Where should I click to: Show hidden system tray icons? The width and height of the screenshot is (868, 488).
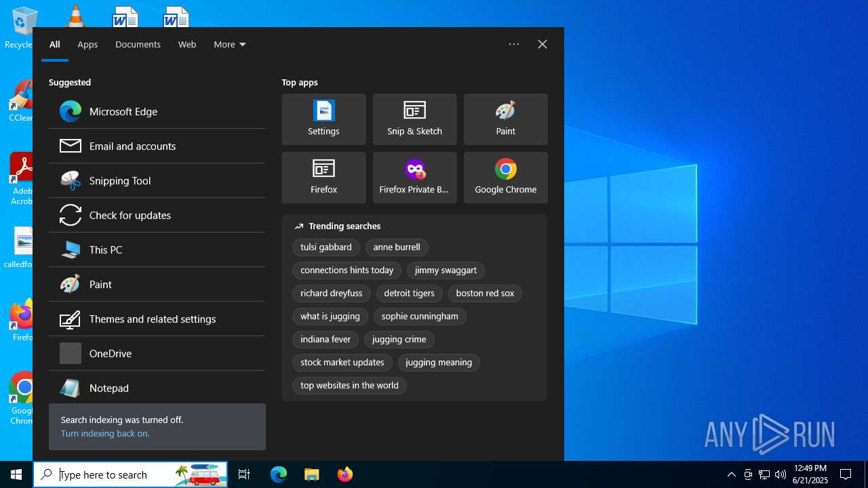pos(731,474)
